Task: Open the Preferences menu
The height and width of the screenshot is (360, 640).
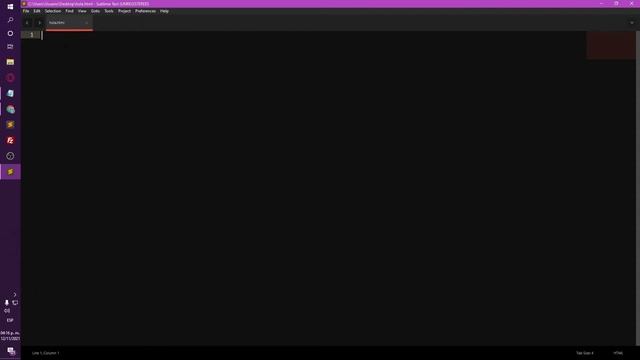Action: 145,11
